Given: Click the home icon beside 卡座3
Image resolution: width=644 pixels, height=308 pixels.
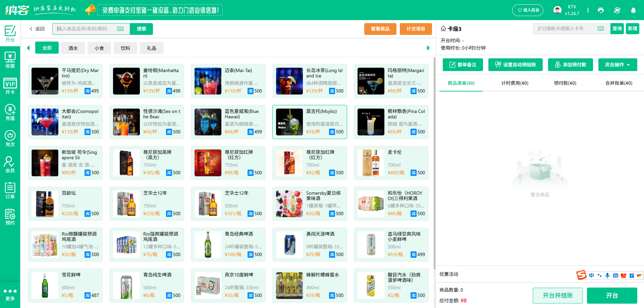Looking at the screenshot, I should pyautogui.click(x=443, y=28).
